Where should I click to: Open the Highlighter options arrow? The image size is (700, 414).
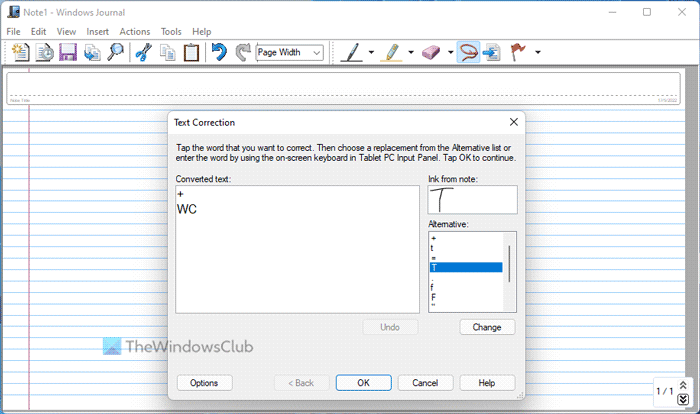click(x=411, y=52)
